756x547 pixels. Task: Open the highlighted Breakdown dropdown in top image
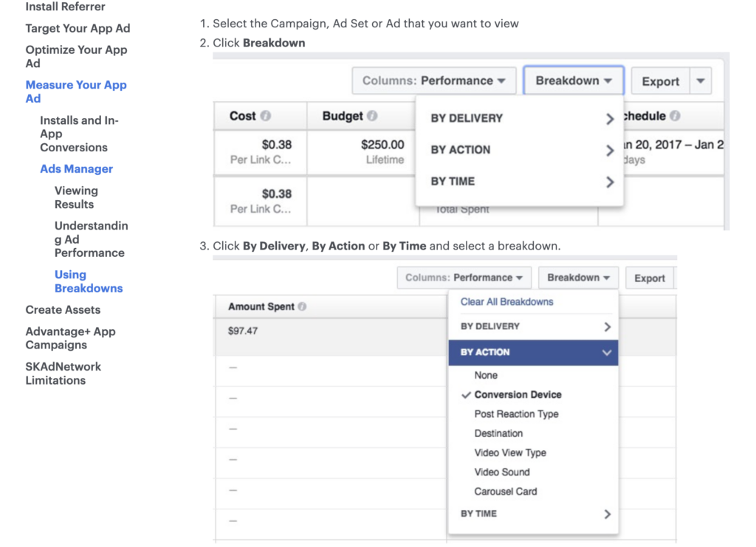574,80
